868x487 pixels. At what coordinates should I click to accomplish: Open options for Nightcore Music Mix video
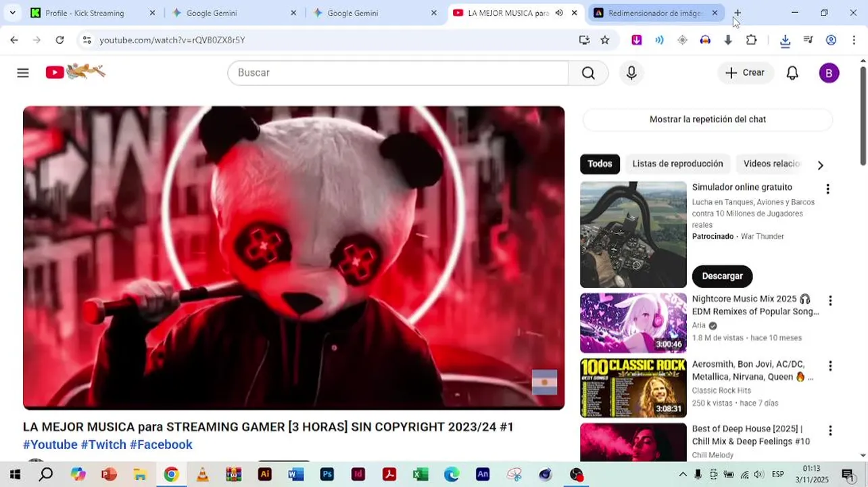tap(830, 300)
